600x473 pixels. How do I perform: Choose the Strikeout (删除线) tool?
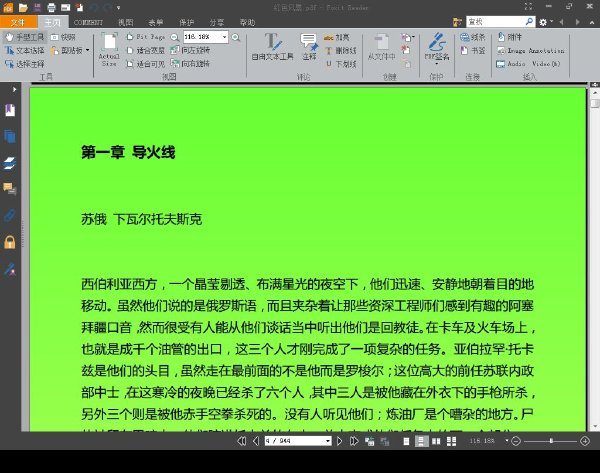point(341,51)
